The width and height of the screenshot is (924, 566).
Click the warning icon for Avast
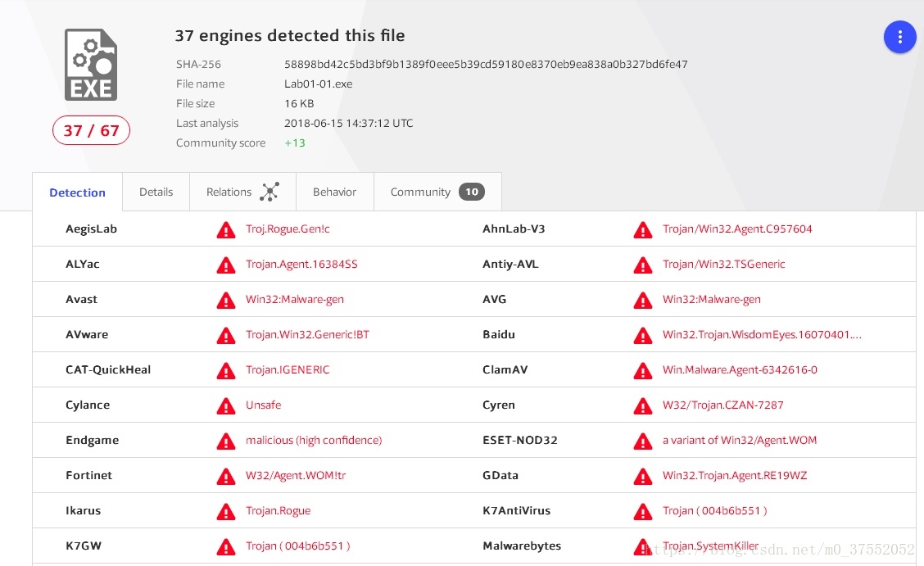coord(226,301)
